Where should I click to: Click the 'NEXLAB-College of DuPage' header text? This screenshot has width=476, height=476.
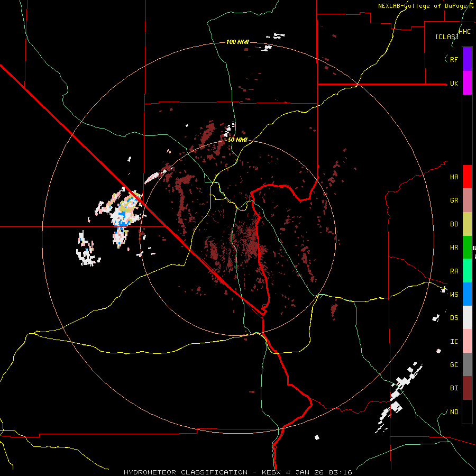point(424,6)
